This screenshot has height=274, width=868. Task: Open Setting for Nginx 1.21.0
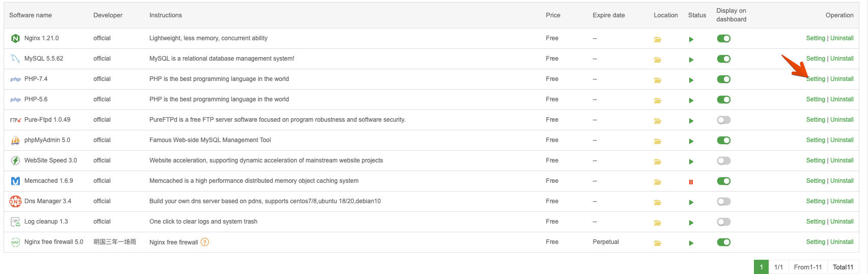click(x=816, y=38)
